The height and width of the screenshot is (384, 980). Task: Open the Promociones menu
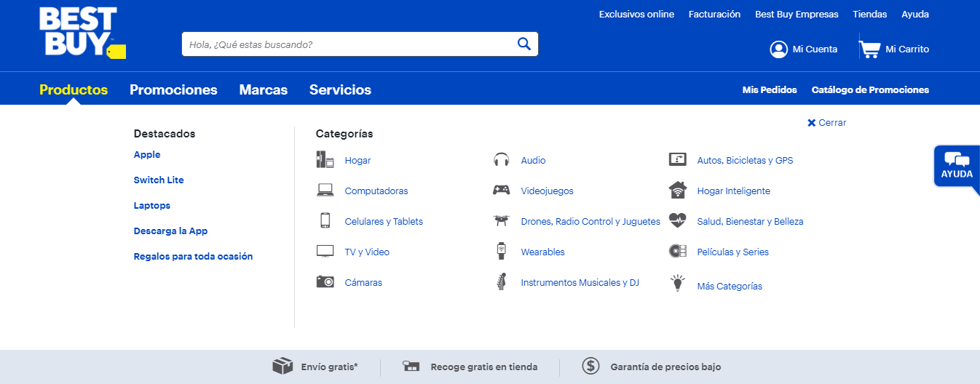[173, 90]
